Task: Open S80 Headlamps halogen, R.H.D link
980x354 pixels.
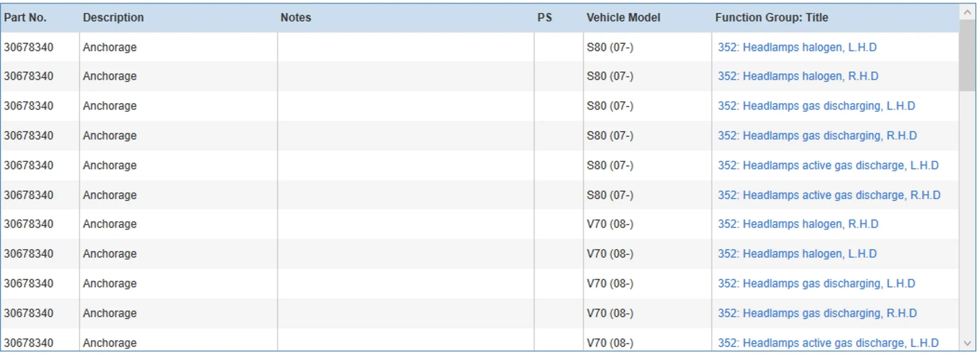Action: tap(798, 76)
